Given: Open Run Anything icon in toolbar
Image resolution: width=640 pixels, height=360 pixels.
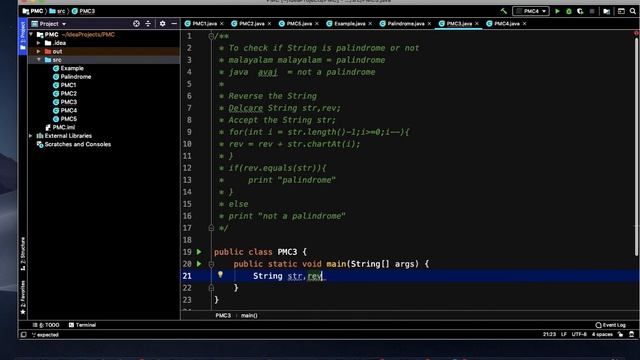Looking at the screenshot, I should coord(621,11).
